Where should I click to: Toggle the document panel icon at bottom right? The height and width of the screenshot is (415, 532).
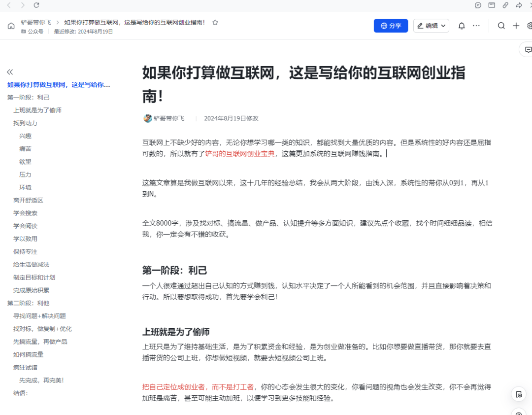[x=518, y=394]
